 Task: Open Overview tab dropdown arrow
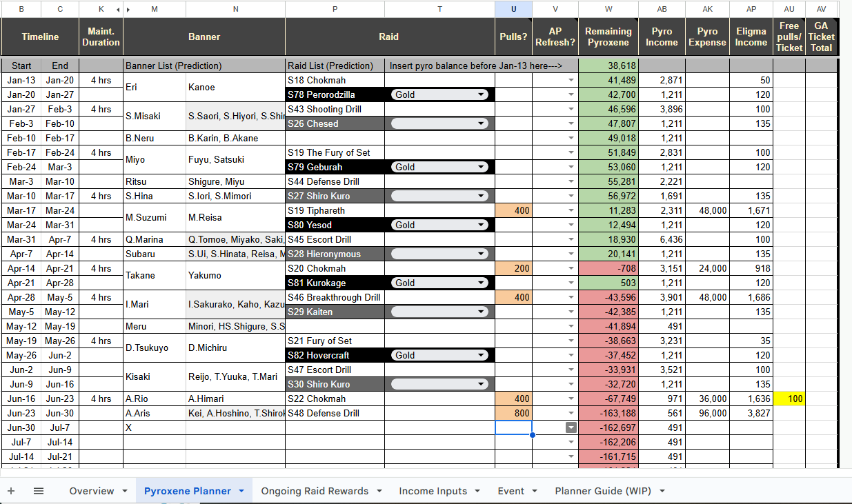pyautogui.click(x=125, y=491)
